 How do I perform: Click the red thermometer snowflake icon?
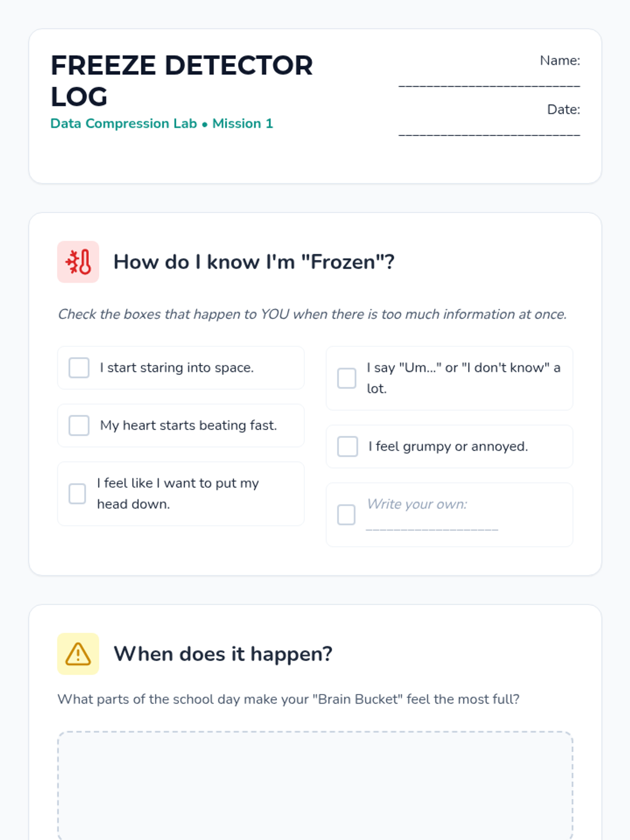(78, 262)
